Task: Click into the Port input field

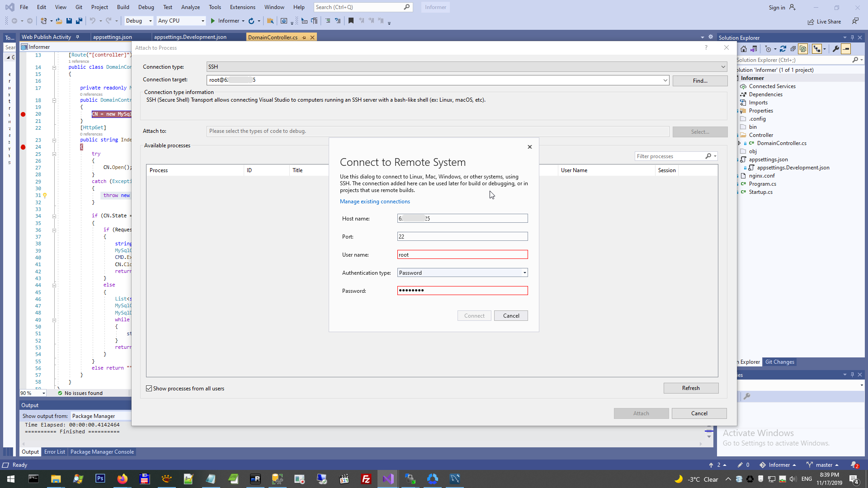Action: coord(462,237)
